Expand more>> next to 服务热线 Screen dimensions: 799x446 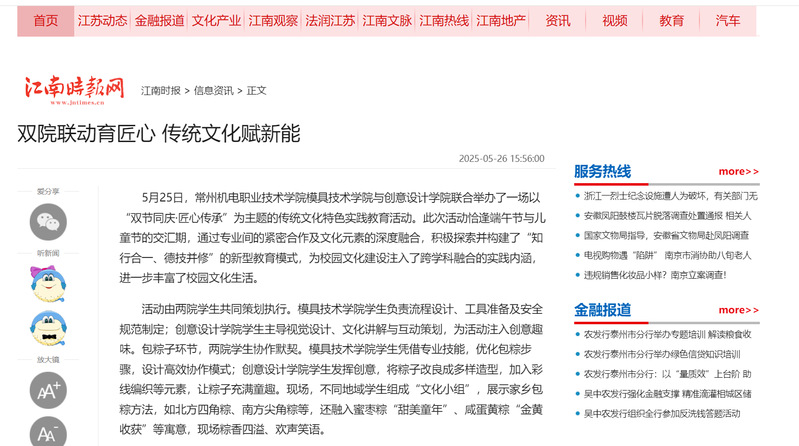tap(738, 171)
